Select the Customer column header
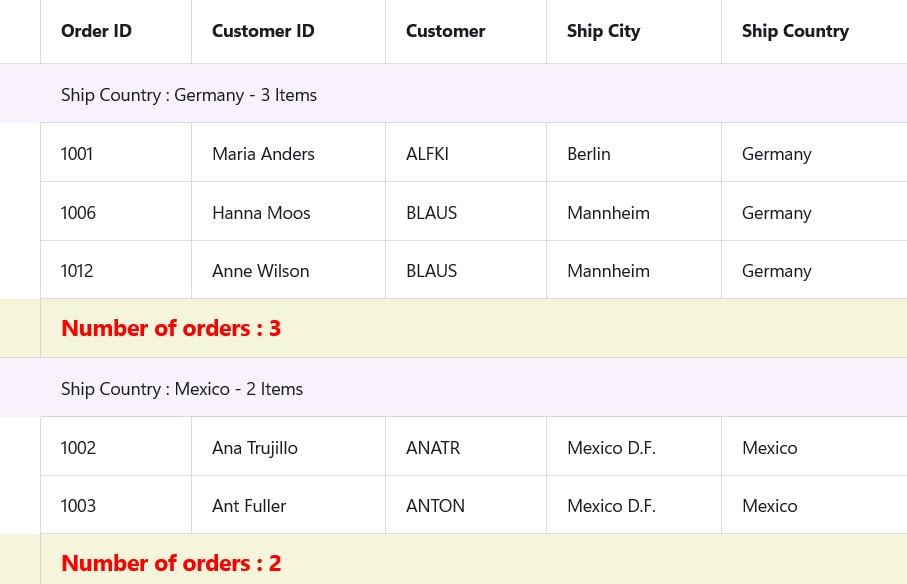 click(445, 31)
